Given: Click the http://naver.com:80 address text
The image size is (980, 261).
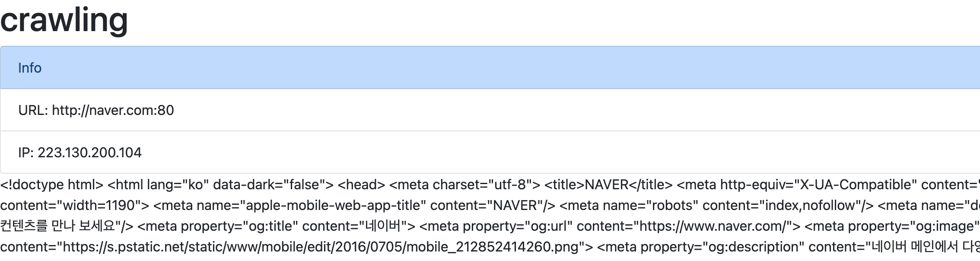Looking at the screenshot, I should coord(113,110).
